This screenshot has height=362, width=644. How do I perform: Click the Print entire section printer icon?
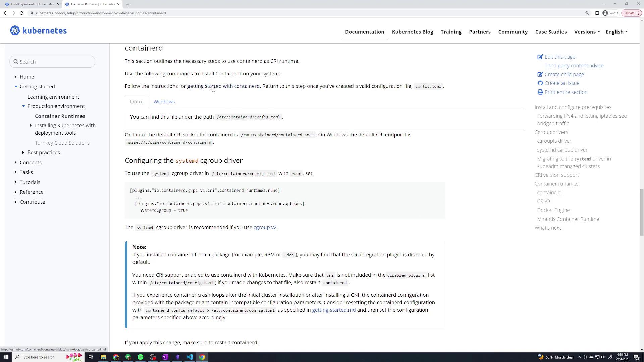pyautogui.click(x=540, y=92)
